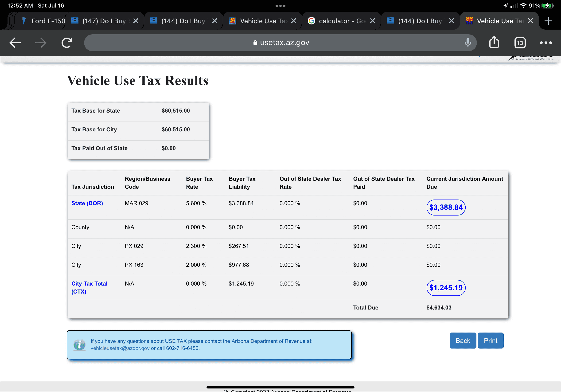Tap the three-dot multitasking indicator at top

pyautogui.click(x=280, y=6)
